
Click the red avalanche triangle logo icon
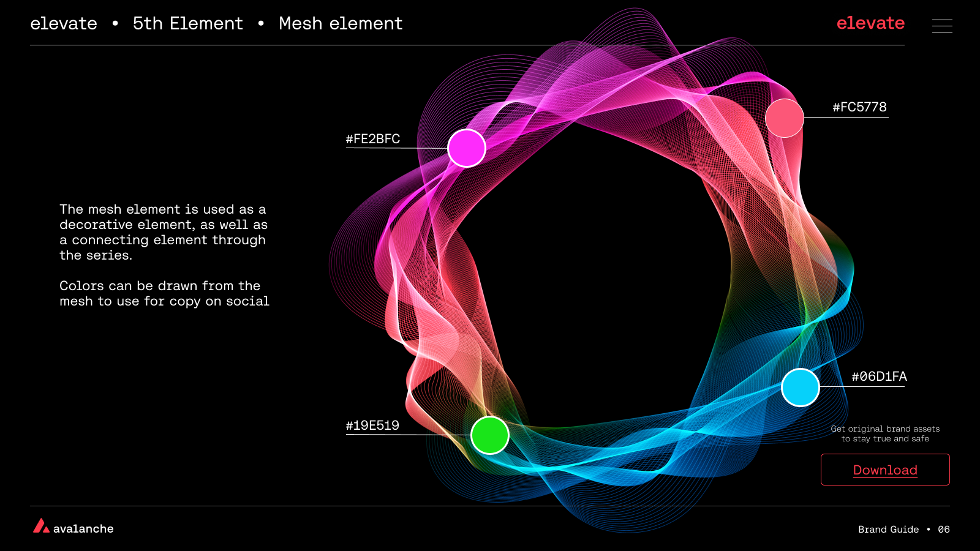[x=41, y=526]
